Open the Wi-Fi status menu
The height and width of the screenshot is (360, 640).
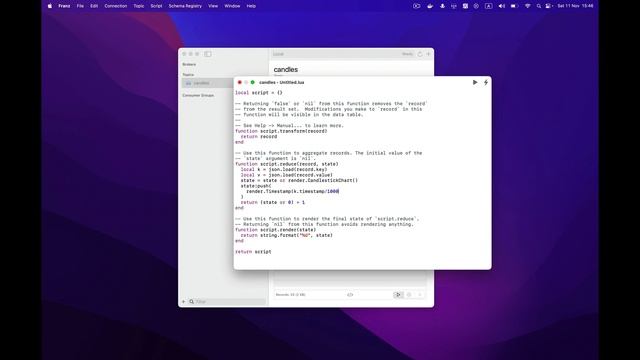click(528, 6)
